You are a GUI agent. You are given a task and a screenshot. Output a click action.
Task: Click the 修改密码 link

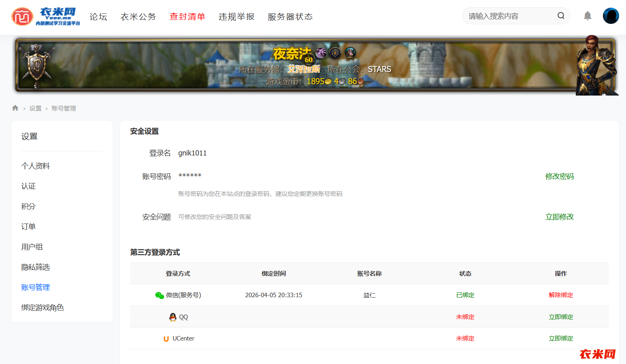coord(560,177)
